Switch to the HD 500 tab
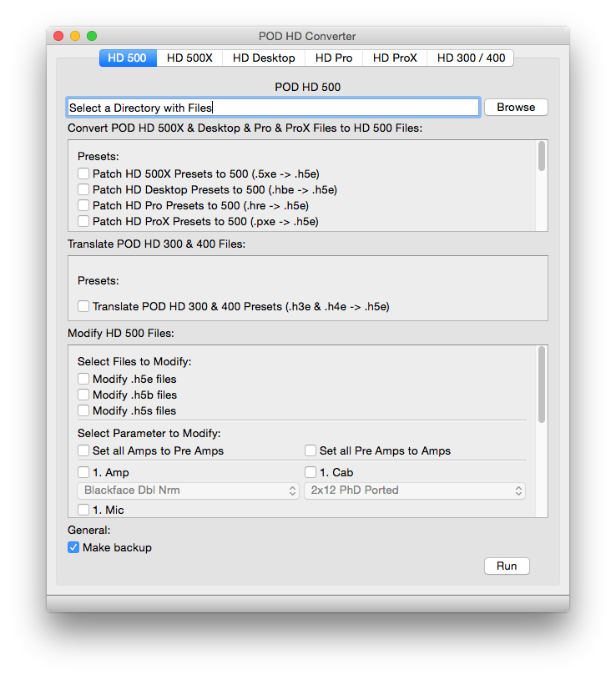 pyautogui.click(x=128, y=58)
